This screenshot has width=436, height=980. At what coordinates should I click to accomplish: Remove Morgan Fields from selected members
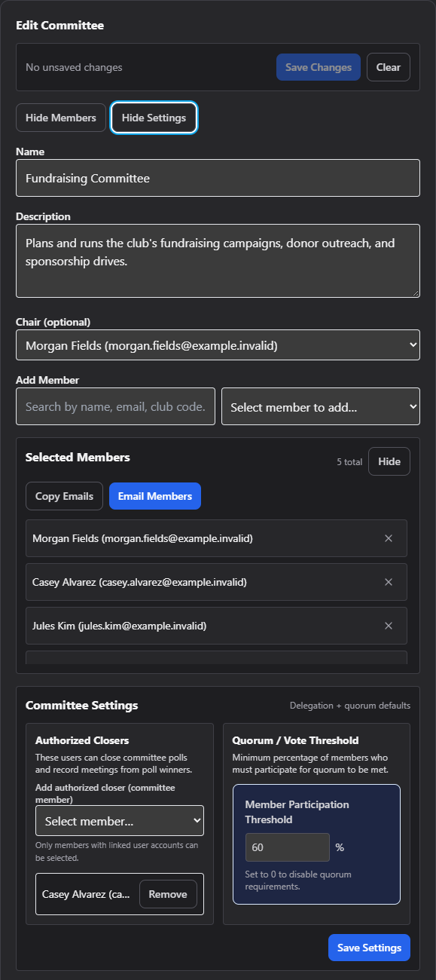389,538
